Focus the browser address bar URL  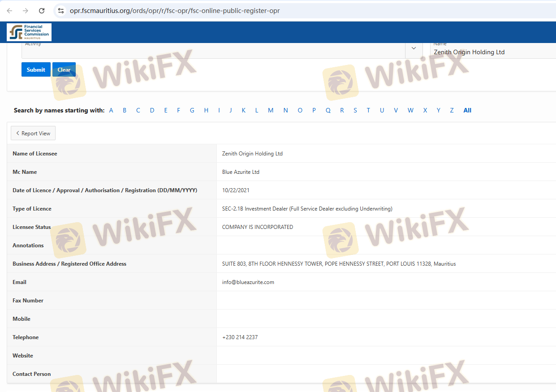(175, 11)
